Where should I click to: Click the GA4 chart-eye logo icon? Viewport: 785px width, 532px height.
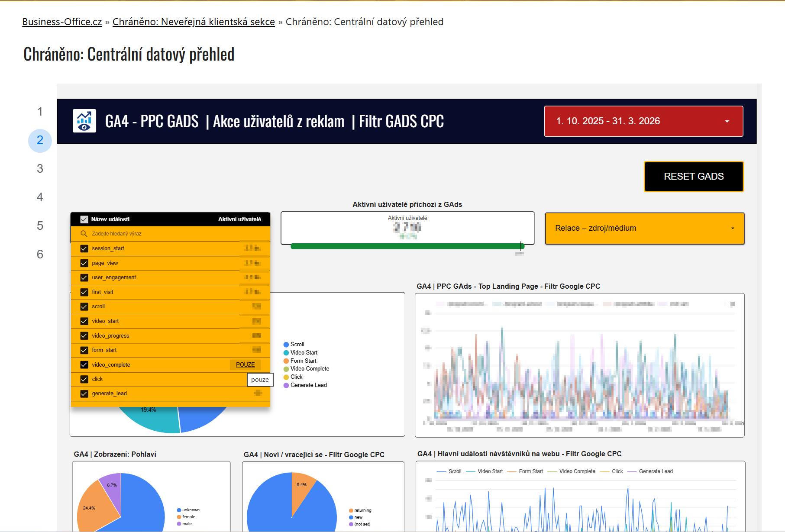point(84,121)
